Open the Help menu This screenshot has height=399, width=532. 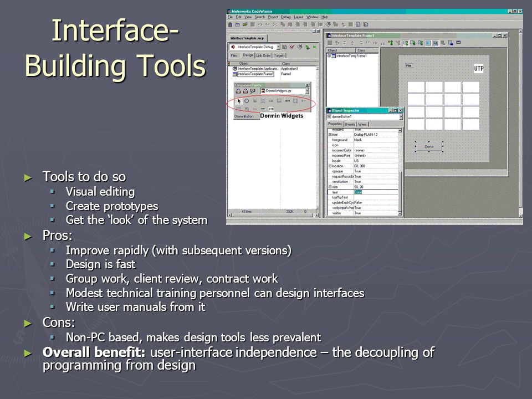point(325,17)
